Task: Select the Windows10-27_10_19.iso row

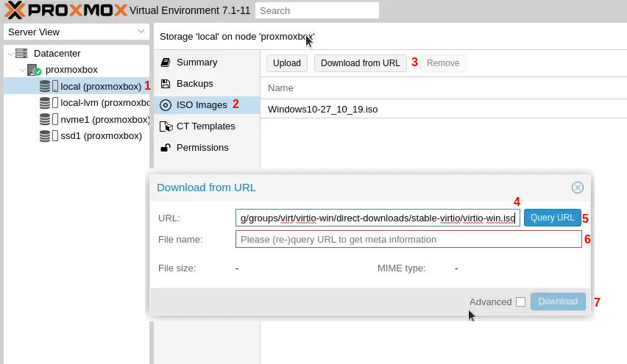Action: 323,110
